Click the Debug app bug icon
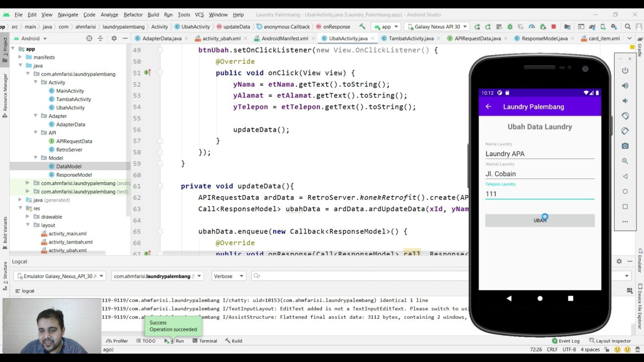The height and width of the screenshot is (362, 644). click(x=510, y=26)
